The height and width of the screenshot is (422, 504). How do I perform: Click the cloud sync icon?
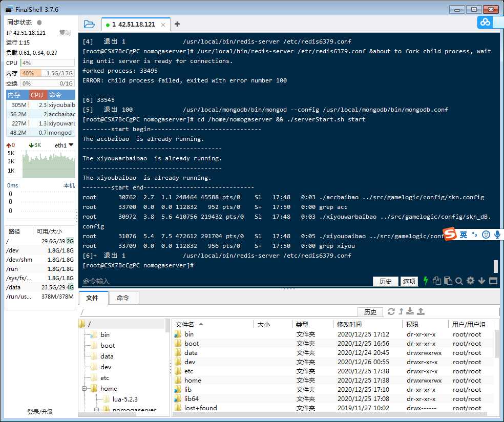(x=485, y=22)
